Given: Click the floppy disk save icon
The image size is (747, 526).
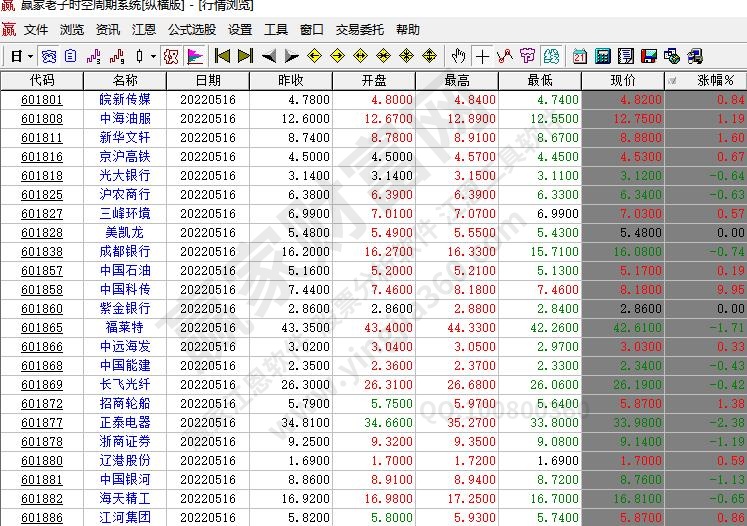Looking at the screenshot, I should [x=648, y=56].
